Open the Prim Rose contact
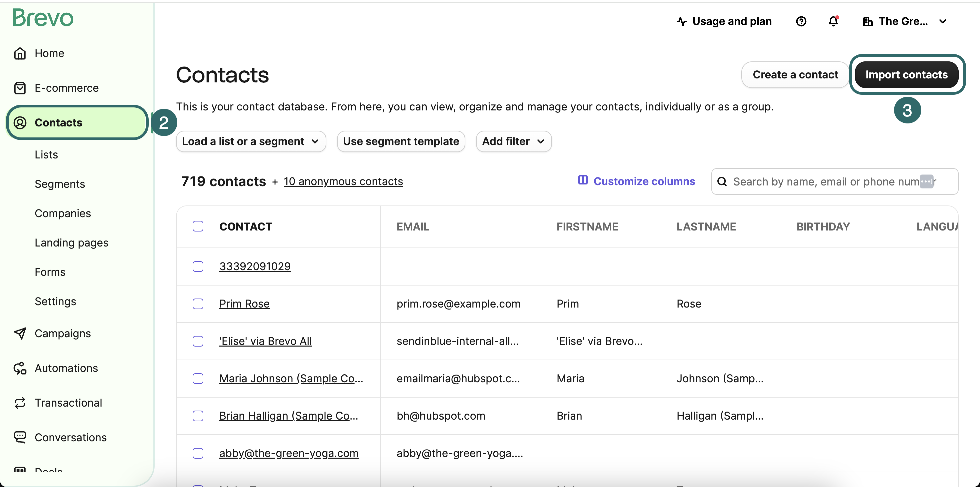The width and height of the screenshot is (980, 487). 244,304
